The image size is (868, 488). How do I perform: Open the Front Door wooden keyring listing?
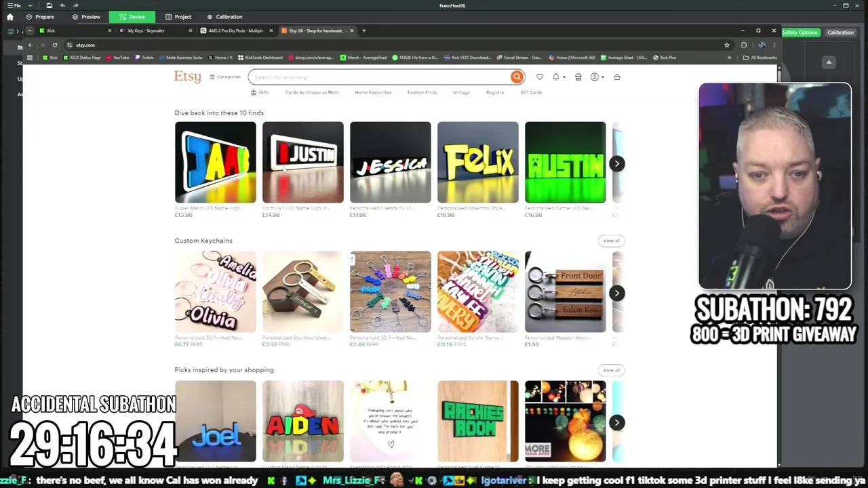[x=566, y=291]
